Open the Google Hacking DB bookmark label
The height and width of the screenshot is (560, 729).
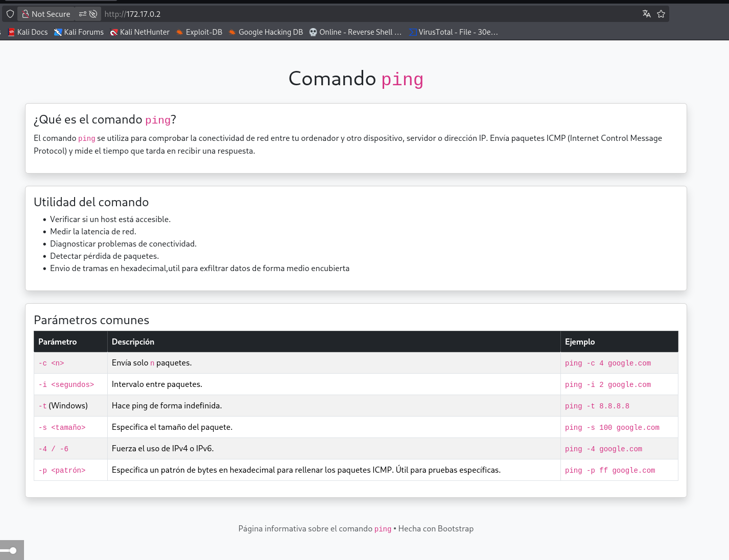[271, 32]
